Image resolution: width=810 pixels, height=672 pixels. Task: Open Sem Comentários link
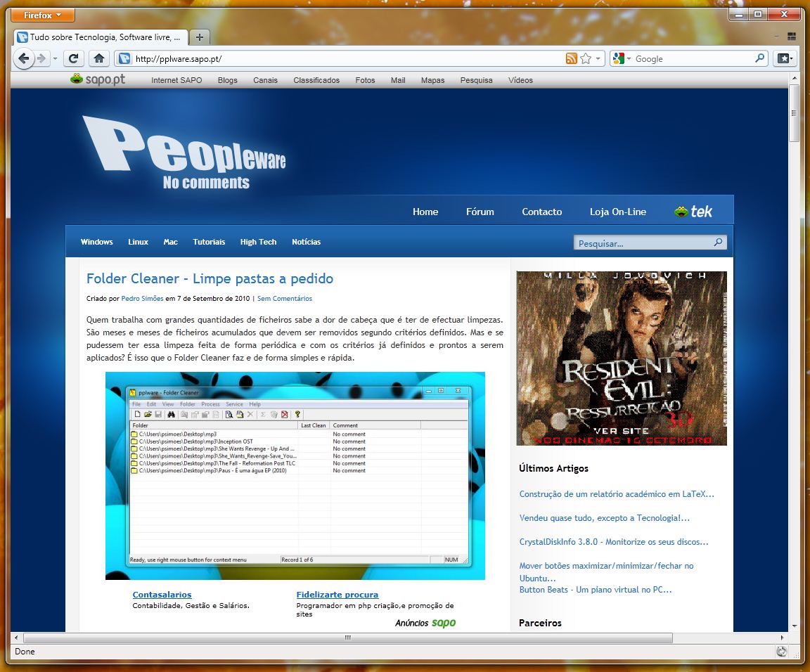285,299
